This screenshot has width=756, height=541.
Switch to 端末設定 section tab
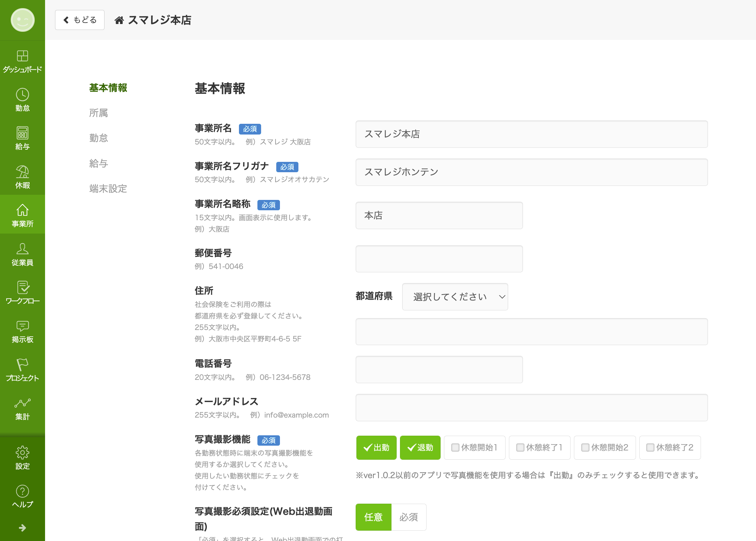tap(108, 188)
